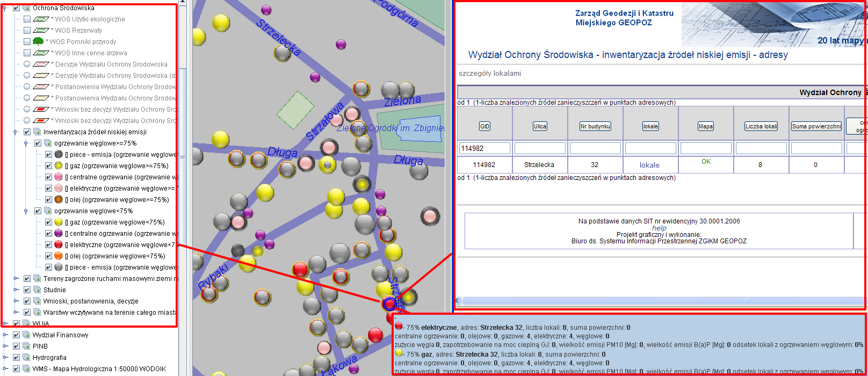Enable the WOS Użytki ekologiczne checkbox

[27, 19]
